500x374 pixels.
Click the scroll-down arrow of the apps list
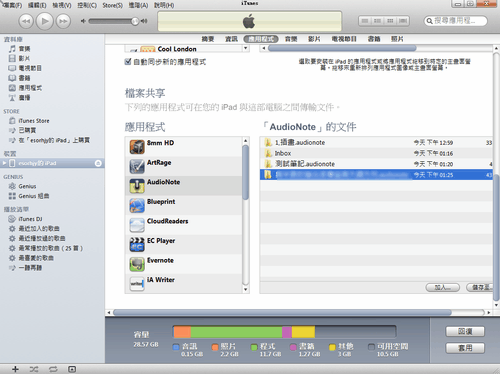[x=246, y=289]
